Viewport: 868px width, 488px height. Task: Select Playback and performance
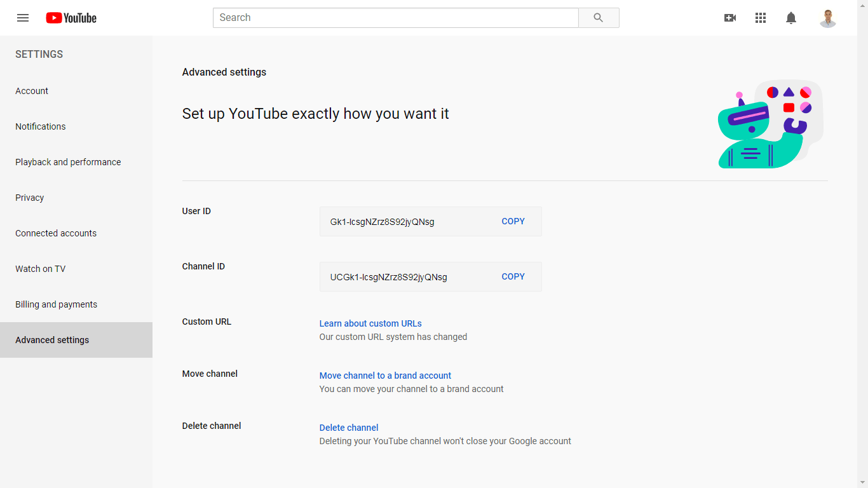pyautogui.click(x=68, y=162)
